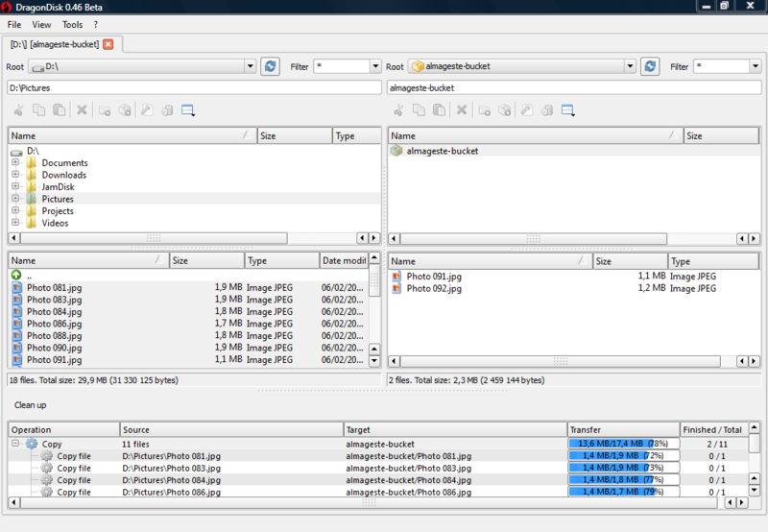Sort left file list by Name header
Viewport: 768px width, 532px height.
point(88,260)
